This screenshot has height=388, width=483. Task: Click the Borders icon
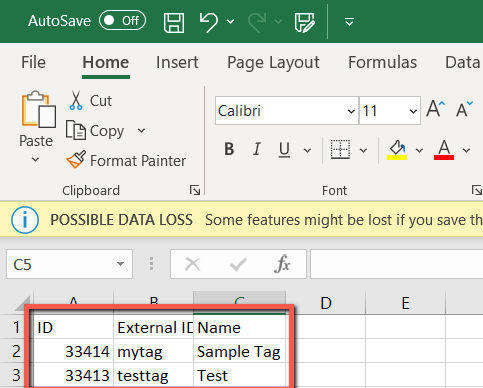pos(340,149)
